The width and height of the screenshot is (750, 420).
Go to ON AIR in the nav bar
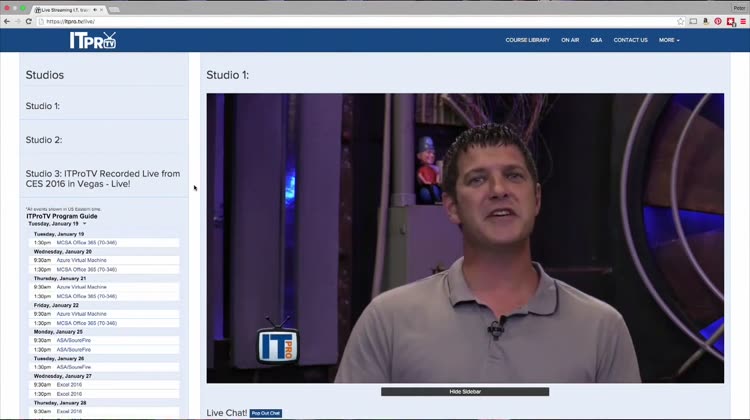tap(570, 40)
